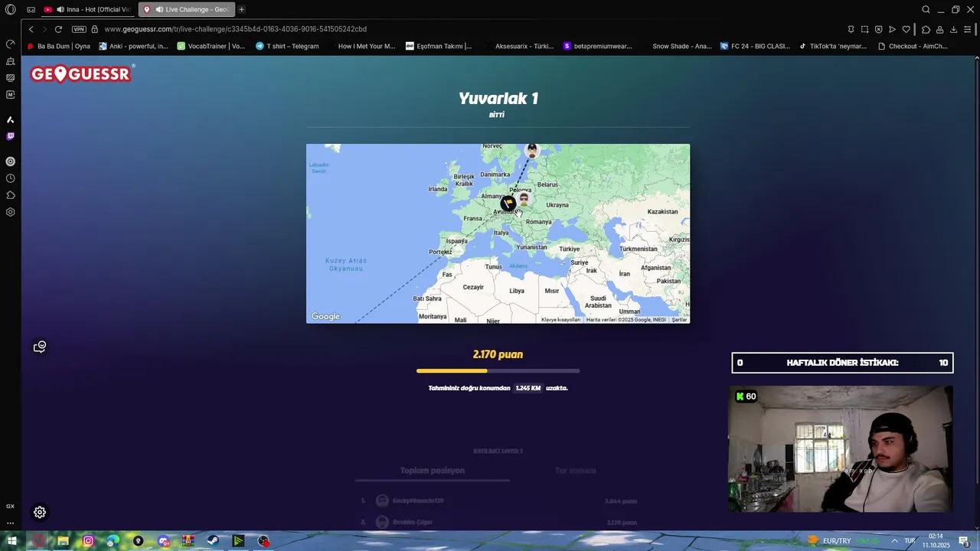Open history clock sidebar icon
Screen dimensions: 980x551
click(10, 178)
